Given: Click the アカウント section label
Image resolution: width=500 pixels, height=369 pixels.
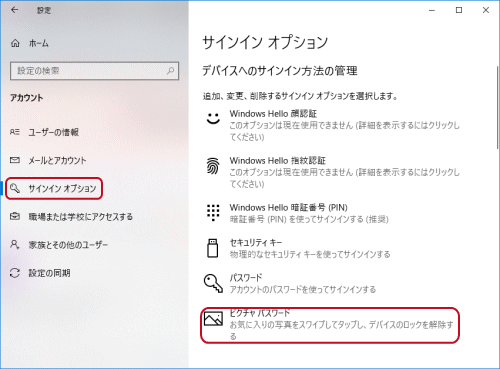Looking at the screenshot, I should coord(27,98).
